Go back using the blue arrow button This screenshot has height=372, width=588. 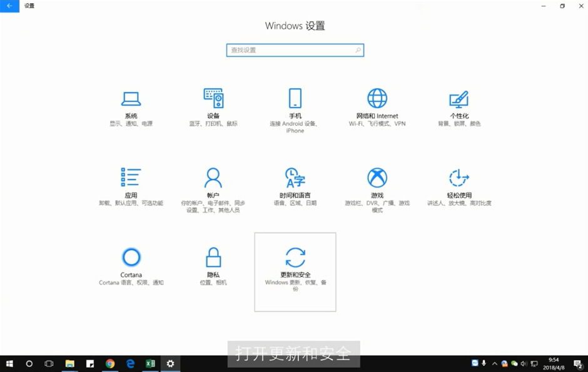click(9, 6)
